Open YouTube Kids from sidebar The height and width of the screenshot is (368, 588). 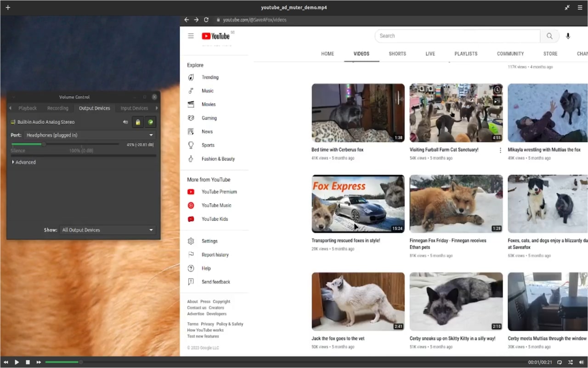[215, 219]
